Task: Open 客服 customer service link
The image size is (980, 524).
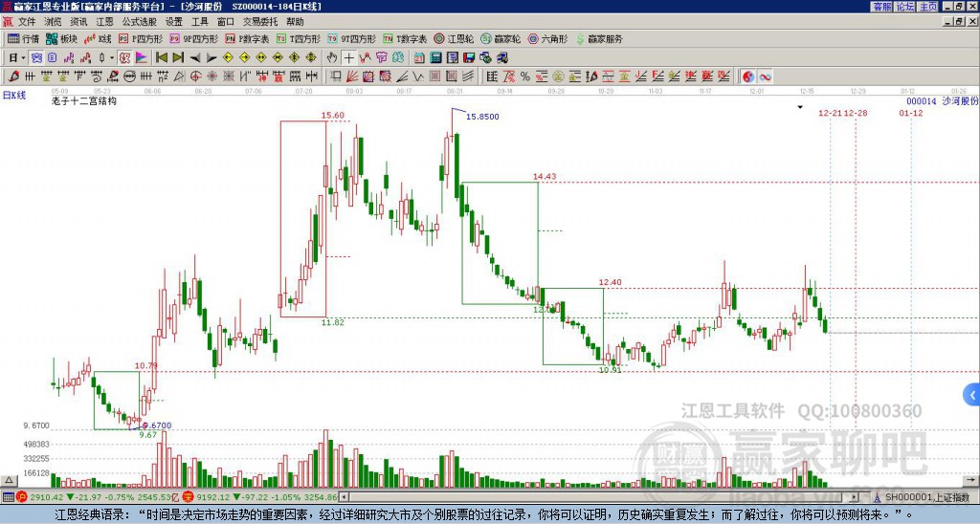Action: (881, 7)
